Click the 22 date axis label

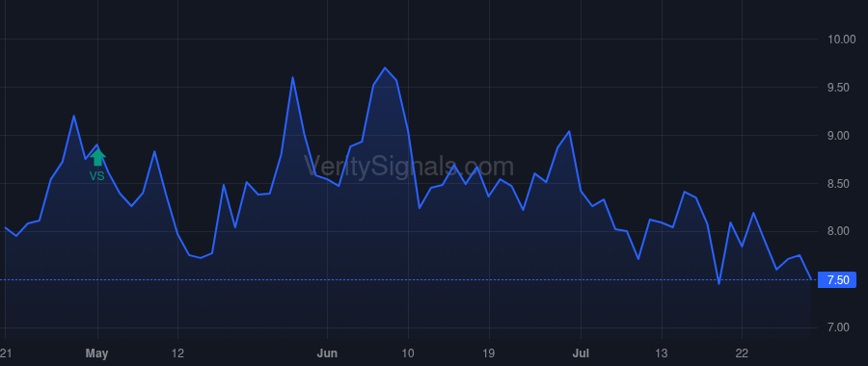742,353
